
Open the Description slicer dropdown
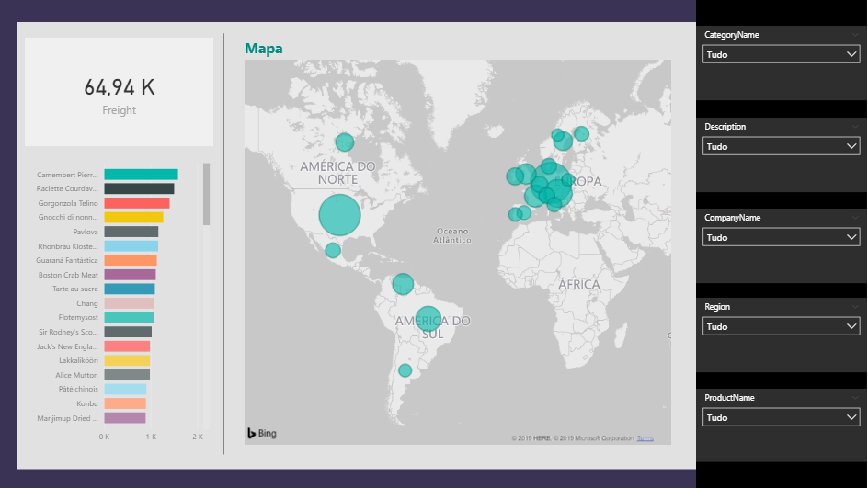coord(781,146)
